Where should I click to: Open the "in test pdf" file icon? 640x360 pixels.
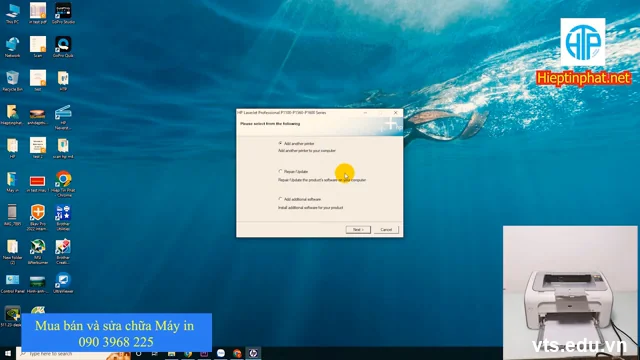point(38,13)
